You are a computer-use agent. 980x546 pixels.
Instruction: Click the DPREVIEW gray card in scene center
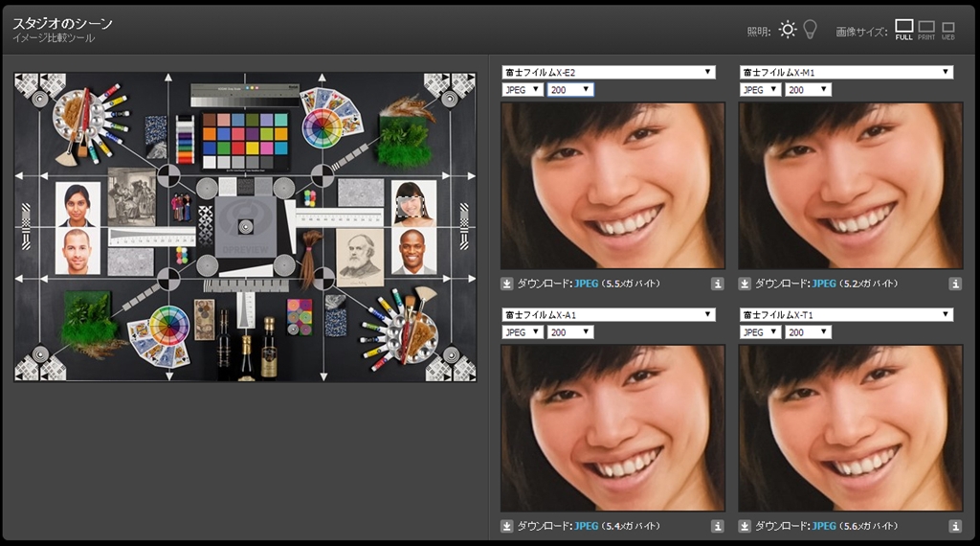(246, 226)
